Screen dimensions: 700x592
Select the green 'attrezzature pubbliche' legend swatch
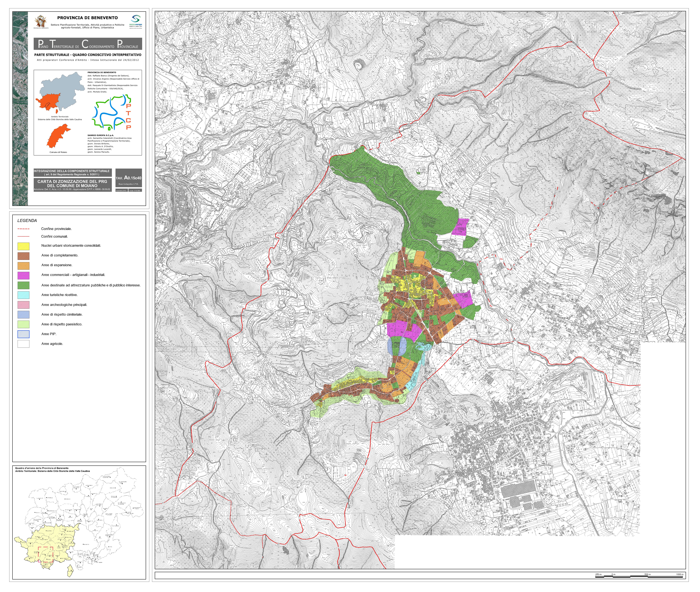click(23, 285)
